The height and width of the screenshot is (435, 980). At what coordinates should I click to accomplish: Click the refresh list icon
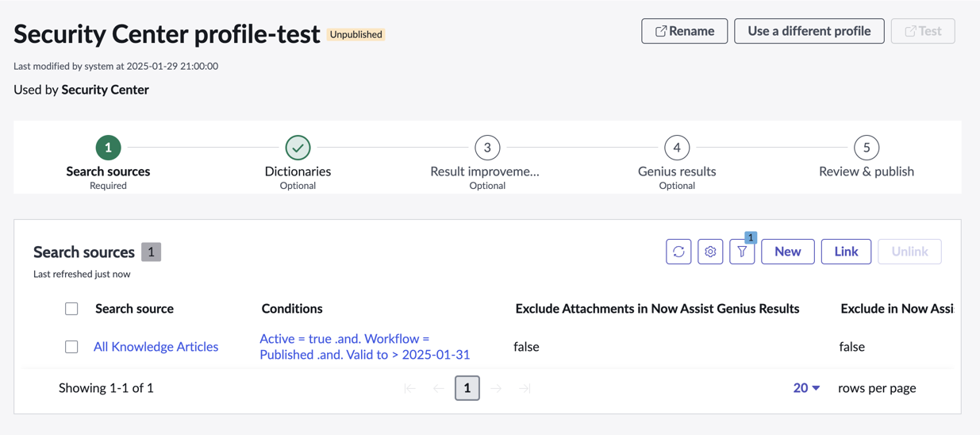coord(678,252)
